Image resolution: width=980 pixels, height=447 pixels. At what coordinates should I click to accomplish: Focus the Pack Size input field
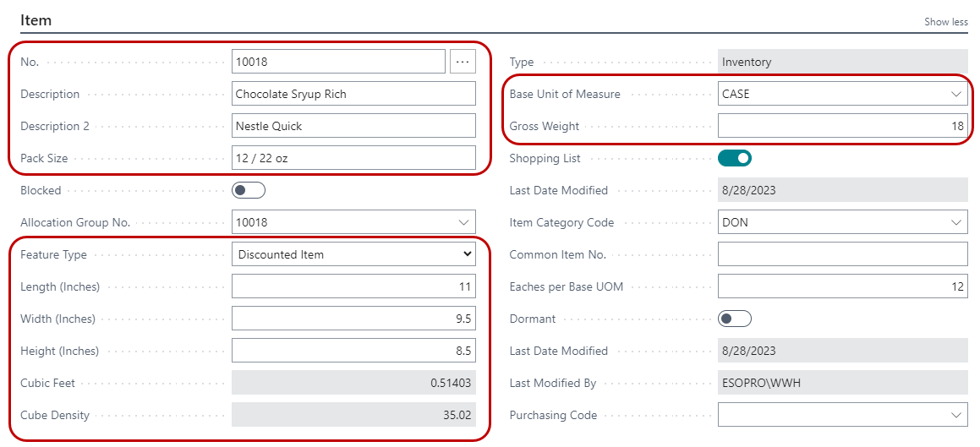click(353, 158)
